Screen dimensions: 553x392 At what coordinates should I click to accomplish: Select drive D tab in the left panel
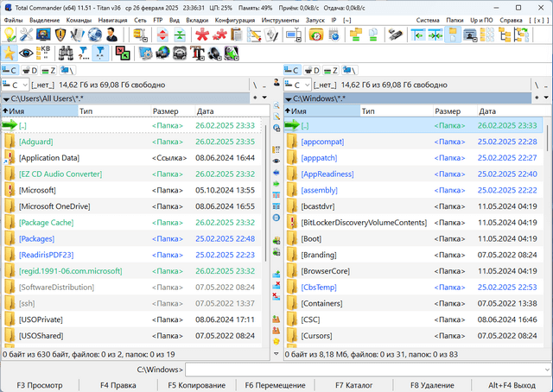click(x=31, y=70)
